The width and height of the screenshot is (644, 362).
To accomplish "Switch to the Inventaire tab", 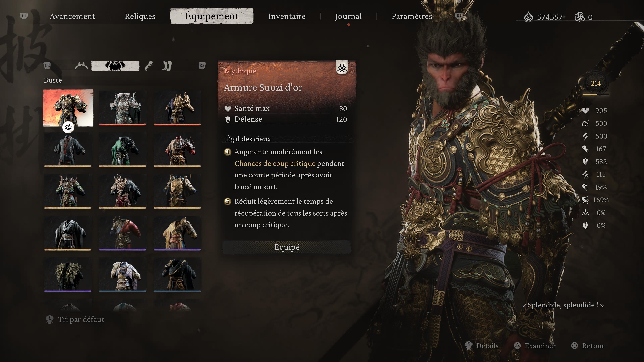I will click(x=287, y=16).
